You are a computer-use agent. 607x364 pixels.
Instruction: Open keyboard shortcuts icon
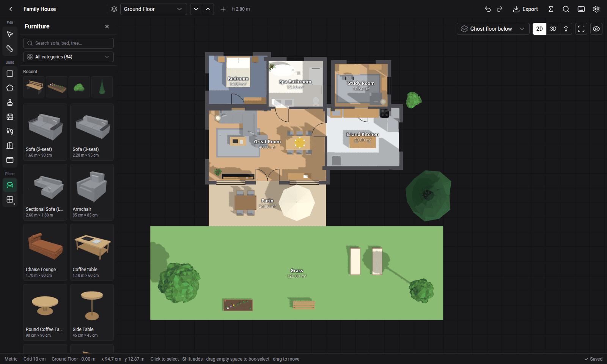pyautogui.click(x=581, y=9)
